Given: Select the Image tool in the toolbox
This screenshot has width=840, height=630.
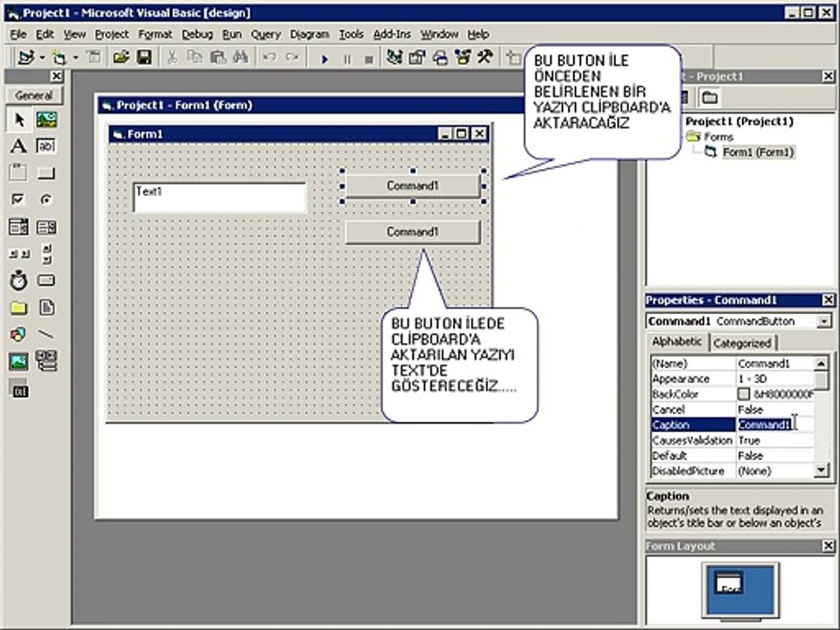Looking at the screenshot, I should pos(18,361).
